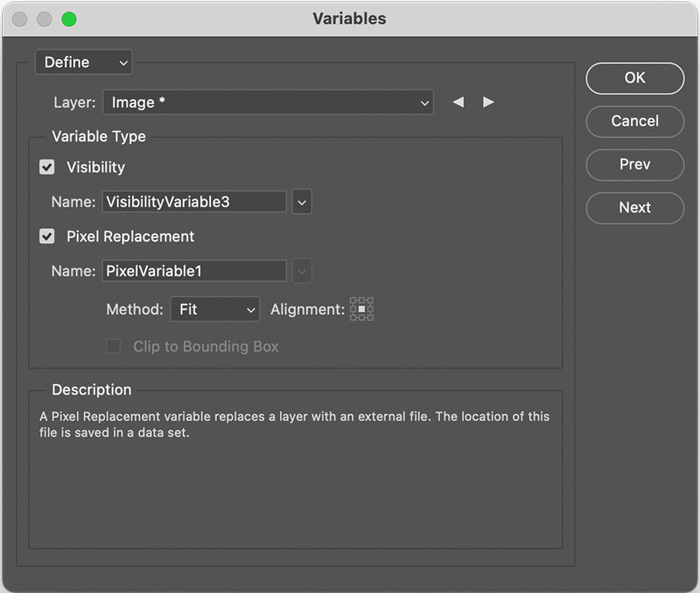The width and height of the screenshot is (700, 593).
Task: Click the VisibilityVariable3 name field
Action: tap(194, 202)
